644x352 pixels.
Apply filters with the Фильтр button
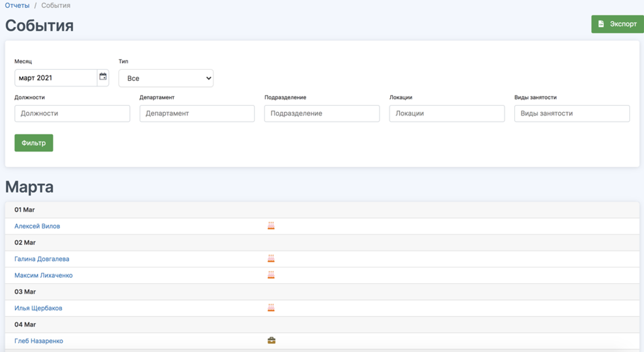click(34, 143)
